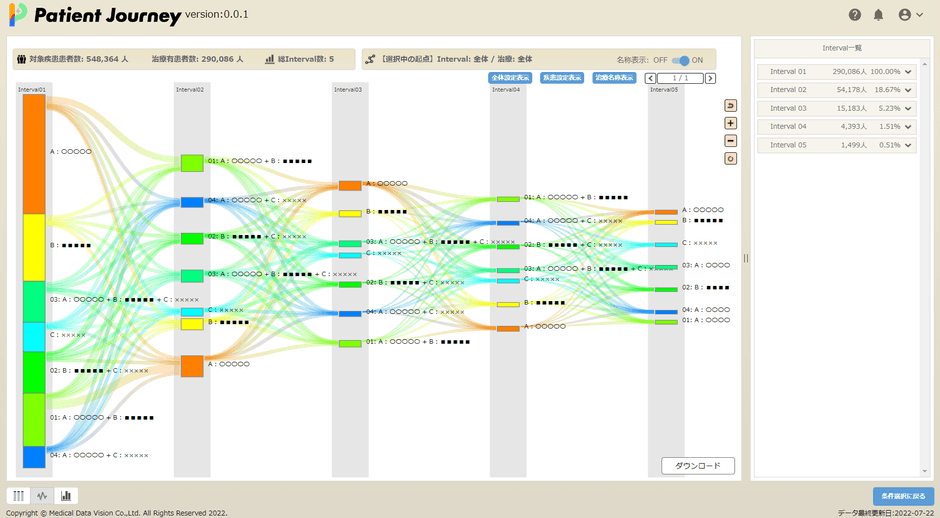Switch to the bar chart view icon
940x518 pixels.
[67, 495]
